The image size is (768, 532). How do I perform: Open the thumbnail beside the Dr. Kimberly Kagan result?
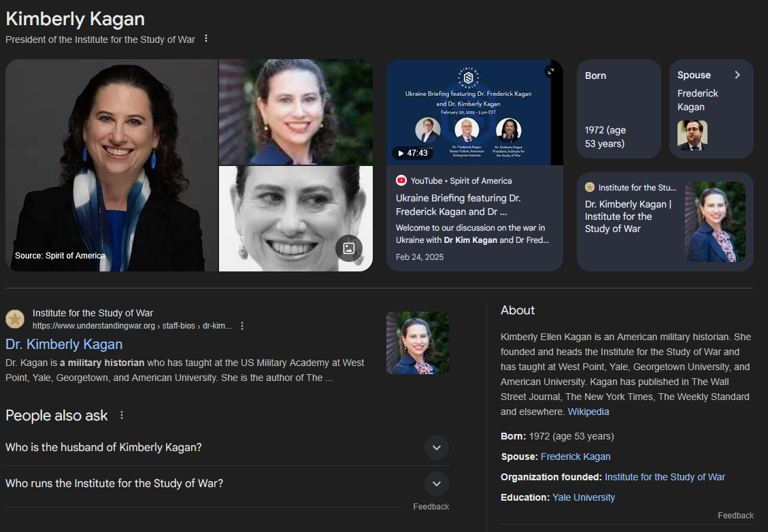[x=418, y=343]
